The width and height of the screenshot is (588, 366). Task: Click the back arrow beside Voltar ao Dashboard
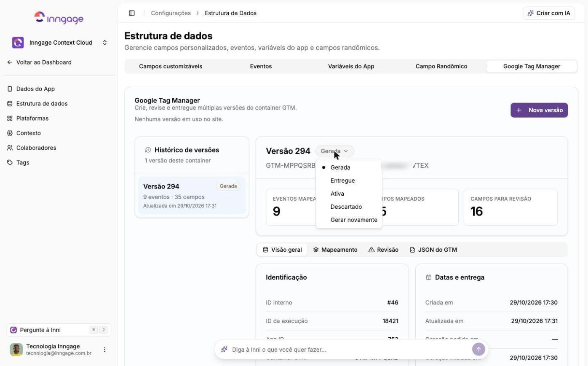tap(10, 62)
